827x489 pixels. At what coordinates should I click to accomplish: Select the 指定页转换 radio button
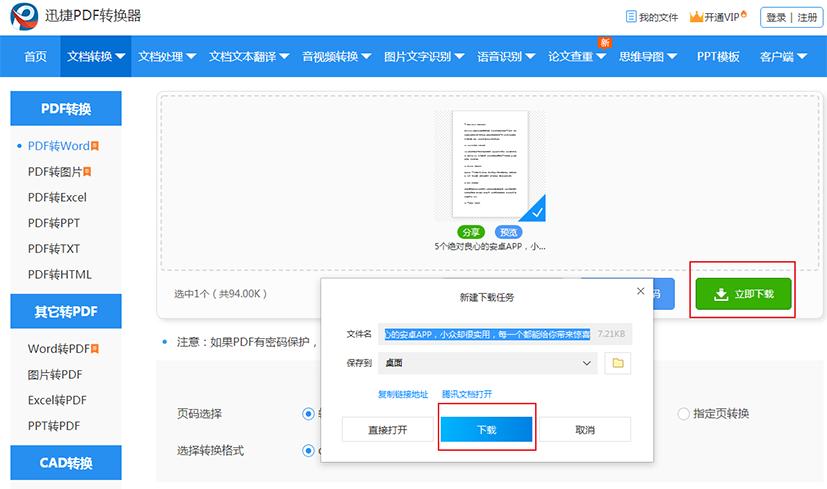point(683,414)
